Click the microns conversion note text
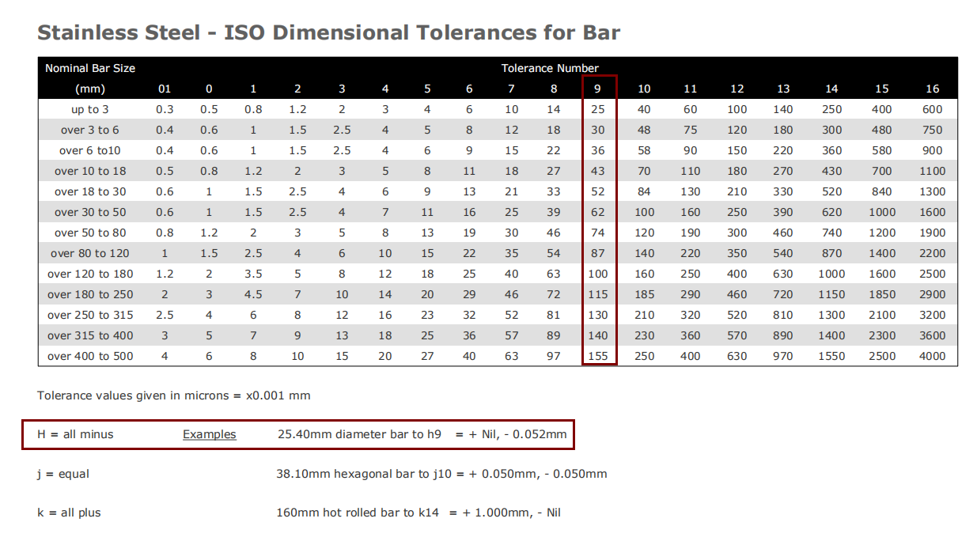This screenshot has width=977, height=560. coord(173,395)
